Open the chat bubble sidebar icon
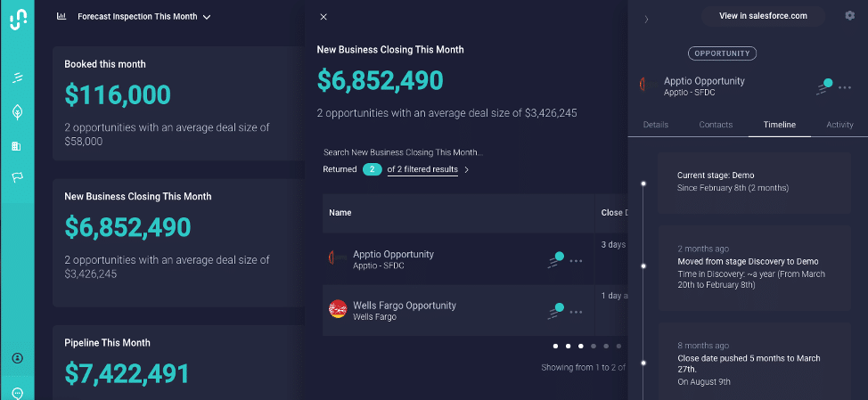This screenshot has width=868, height=400. (x=17, y=394)
